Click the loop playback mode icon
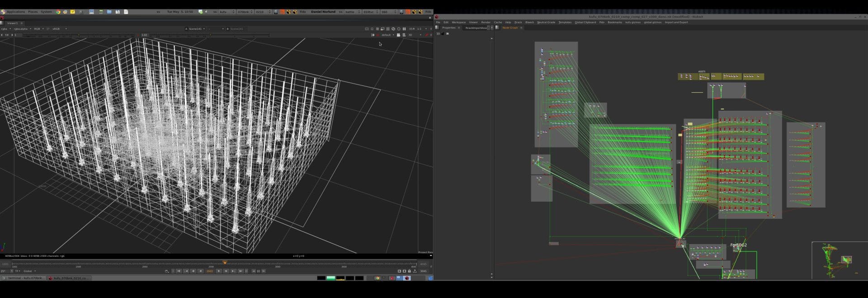The height and width of the screenshot is (298, 868). coord(167,271)
